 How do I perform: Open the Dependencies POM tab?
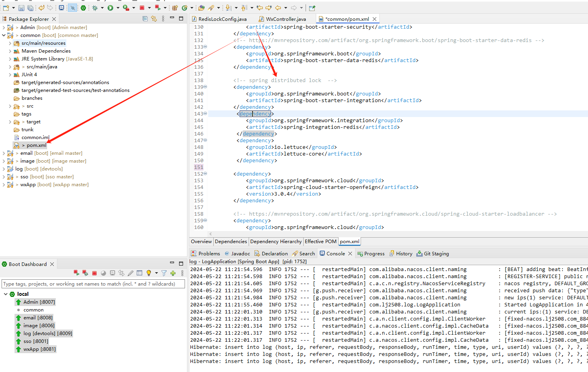[x=231, y=242]
